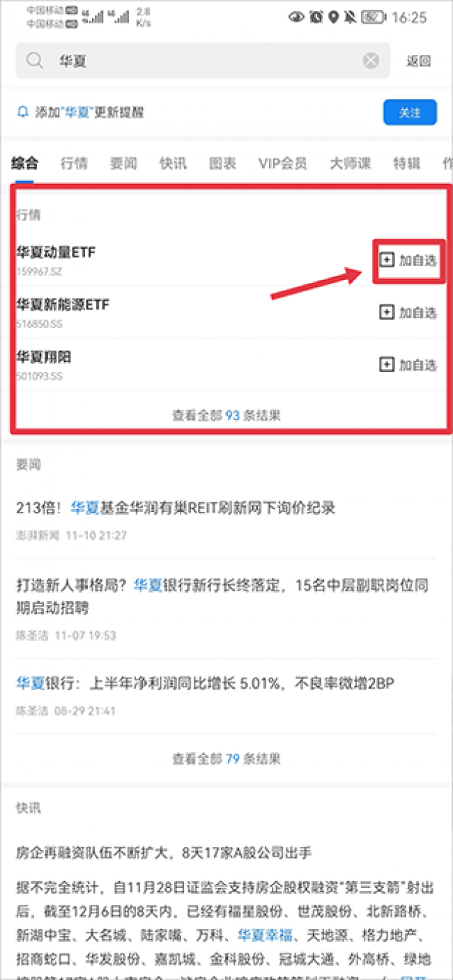Switch to the 行情 tab
The height and width of the screenshot is (980, 453).
74,164
